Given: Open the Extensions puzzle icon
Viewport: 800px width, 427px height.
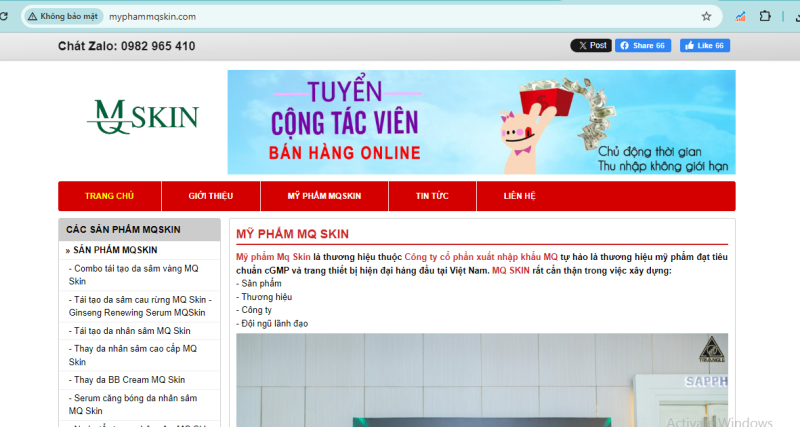Looking at the screenshot, I should tap(765, 16).
